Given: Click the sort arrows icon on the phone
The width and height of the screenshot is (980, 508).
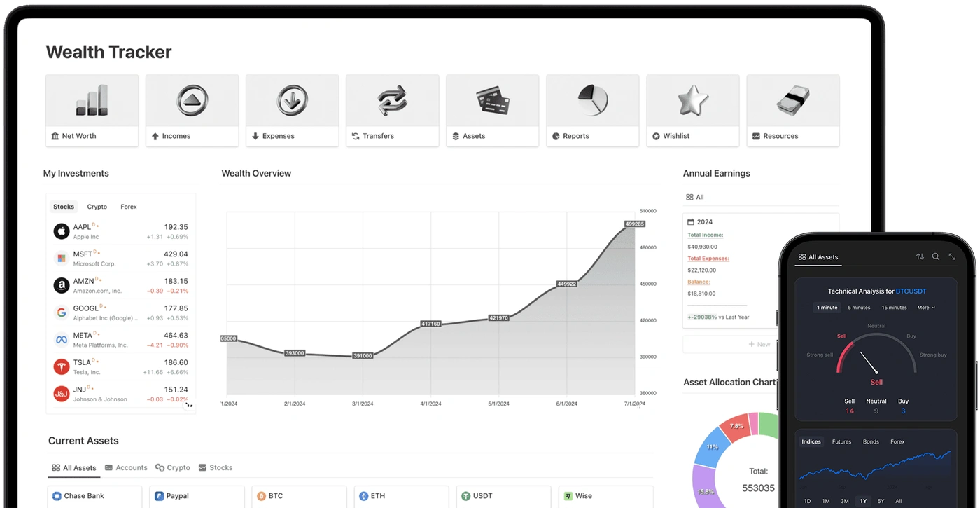Looking at the screenshot, I should tap(920, 257).
